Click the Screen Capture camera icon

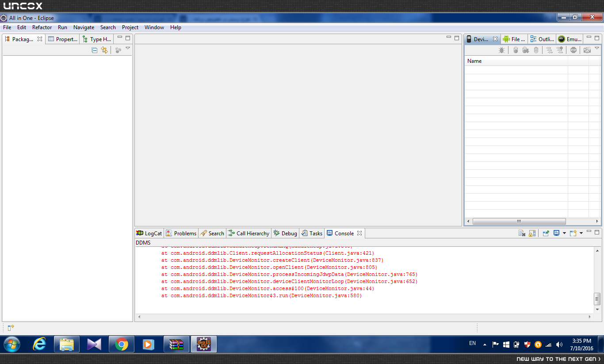click(587, 50)
